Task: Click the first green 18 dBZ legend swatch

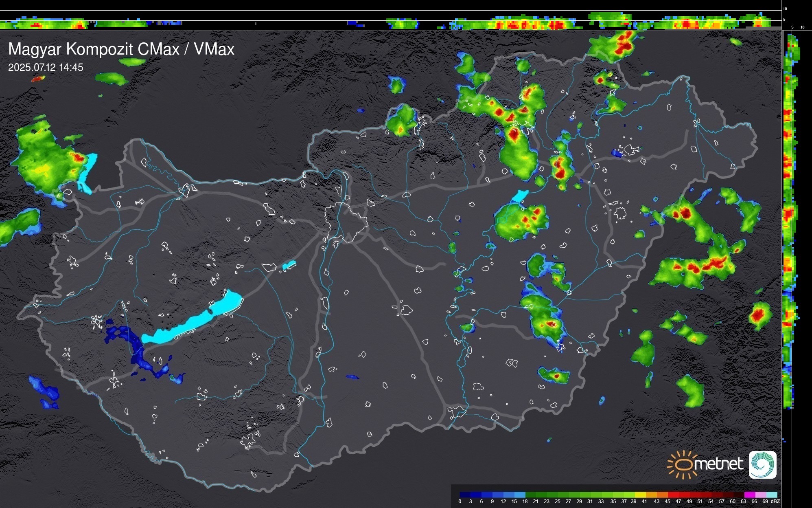Action: point(531,495)
